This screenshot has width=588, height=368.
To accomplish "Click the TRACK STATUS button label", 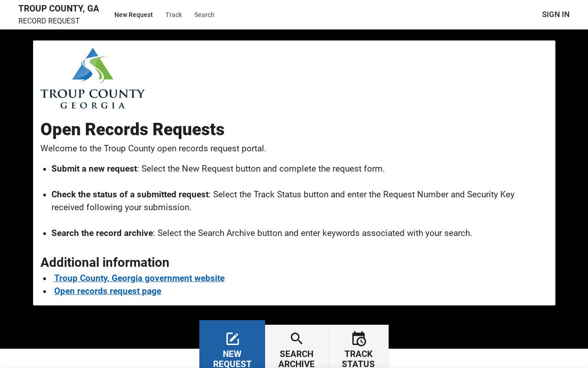I will pyautogui.click(x=358, y=359).
